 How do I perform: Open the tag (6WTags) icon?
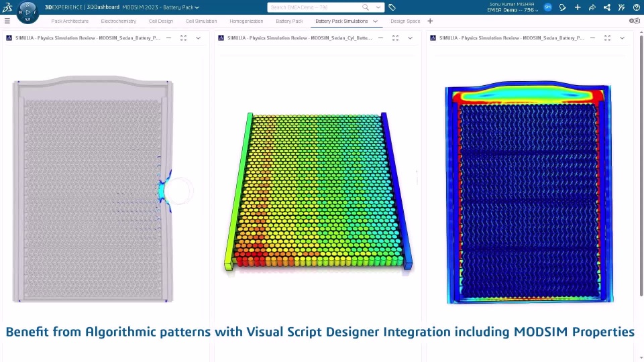tap(392, 7)
